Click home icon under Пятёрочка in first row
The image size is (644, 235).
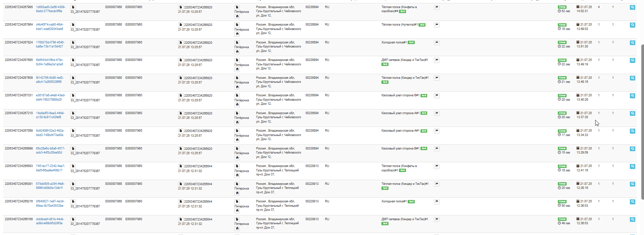pos(237,16)
